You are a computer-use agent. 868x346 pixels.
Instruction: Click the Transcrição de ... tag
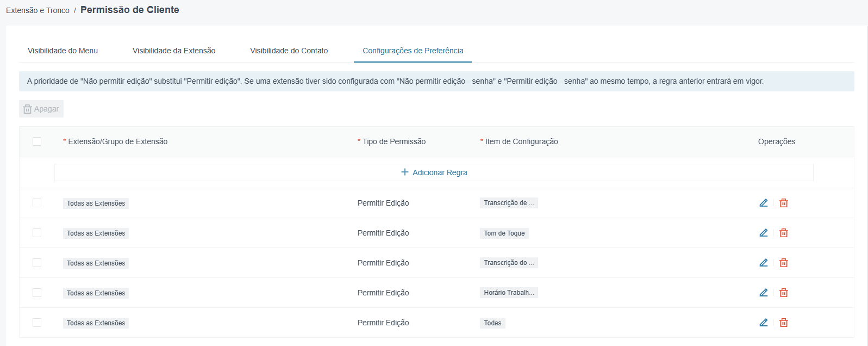click(509, 203)
